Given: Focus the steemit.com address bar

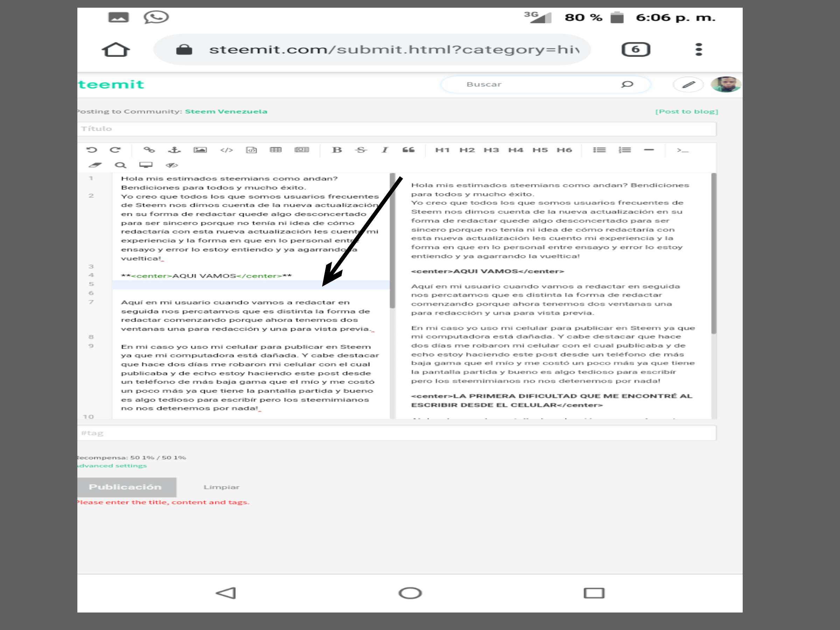Looking at the screenshot, I should [x=372, y=49].
